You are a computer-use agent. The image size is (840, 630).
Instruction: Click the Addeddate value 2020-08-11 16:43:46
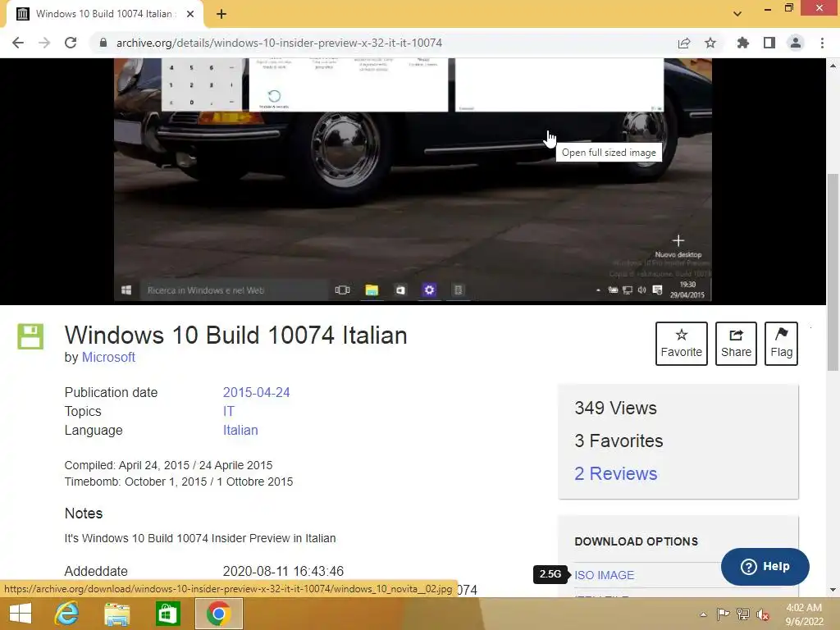[x=283, y=571]
